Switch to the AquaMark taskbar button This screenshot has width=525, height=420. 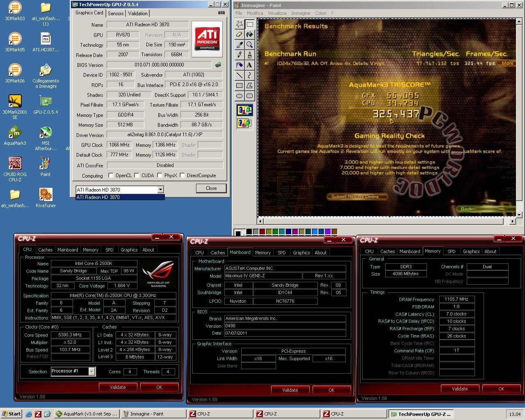point(87,414)
